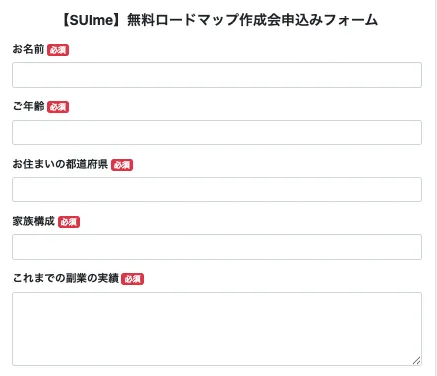Image resolution: width=437 pixels, height=376 pixels.
Task: Click 必須 badge next to これまでの副業の実績
Action: (133, 279)
